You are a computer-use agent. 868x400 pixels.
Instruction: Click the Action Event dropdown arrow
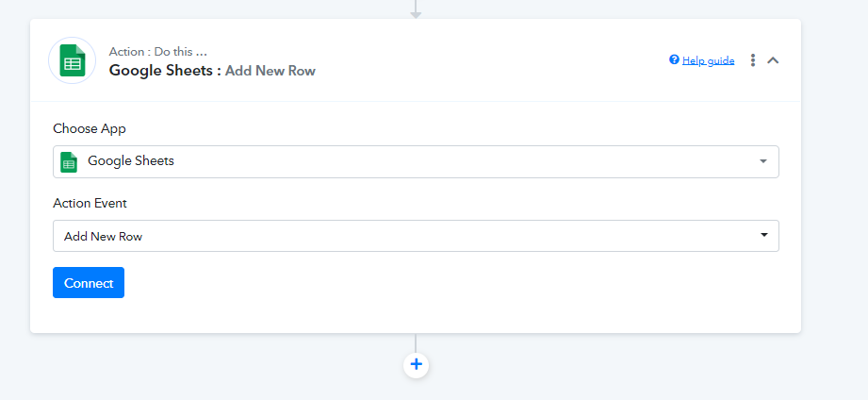(x=764, y=235)
